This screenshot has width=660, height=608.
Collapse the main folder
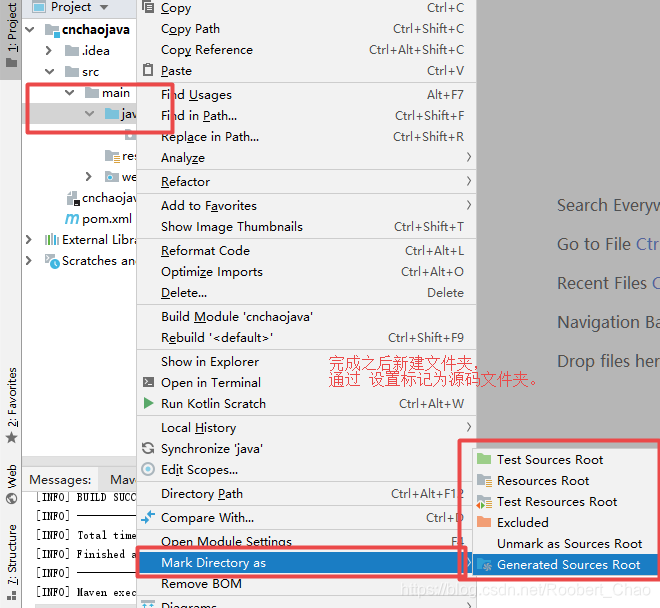point(69,93)
